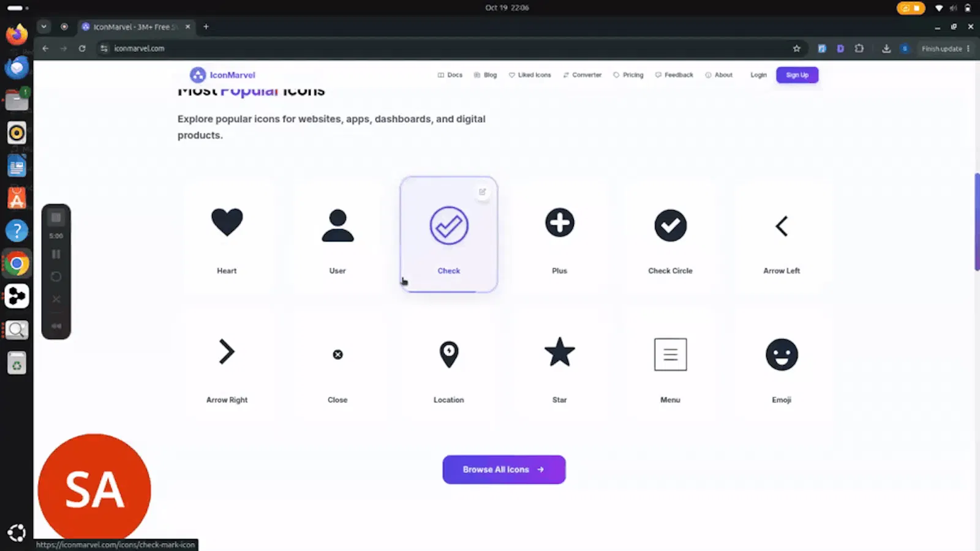This screenshot has height=551, width=980.
Task: Go back to the previous page
Action: pos(45,48)
